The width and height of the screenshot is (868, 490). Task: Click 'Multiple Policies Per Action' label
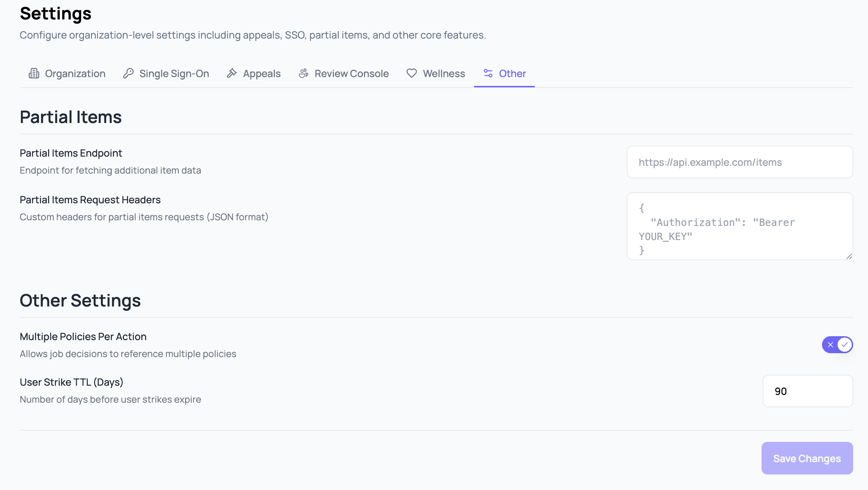tap(83, 337)
